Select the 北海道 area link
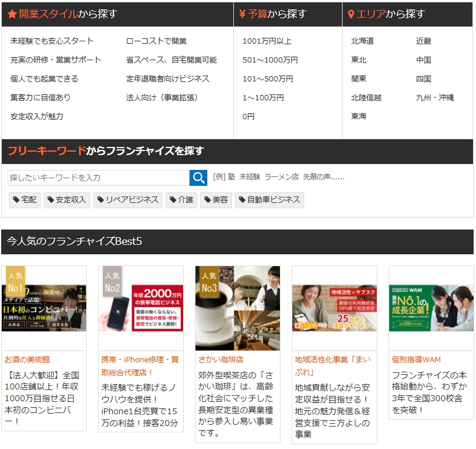This screenshot has width=476, height=449. (363, 41)
